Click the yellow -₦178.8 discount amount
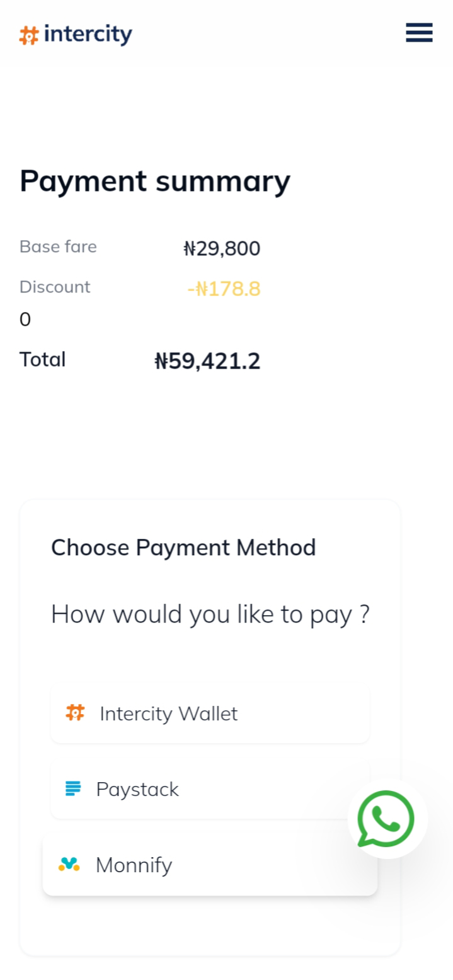This screenshot has width=453, height=980. pos(224,289)
